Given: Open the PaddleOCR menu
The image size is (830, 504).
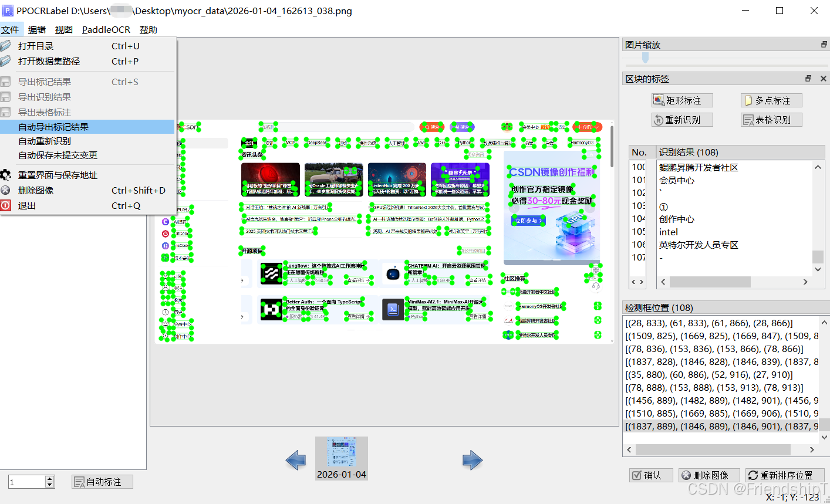Looking at the screenshot, I should [x=106, y=29].
